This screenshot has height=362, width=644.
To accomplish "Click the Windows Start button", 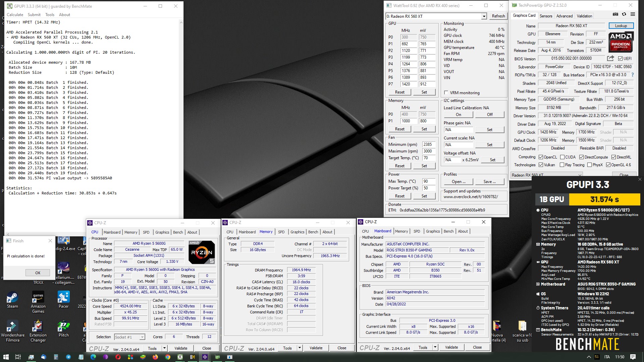I will point(6,357).
